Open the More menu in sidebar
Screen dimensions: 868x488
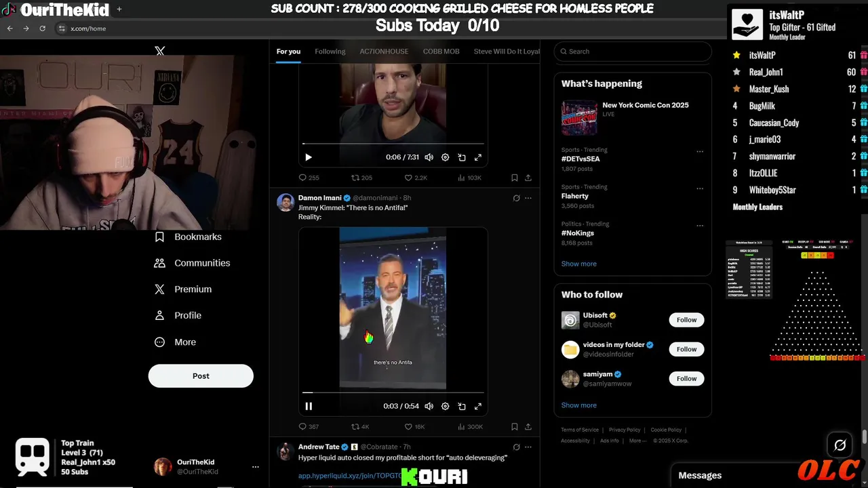[175, 342]
